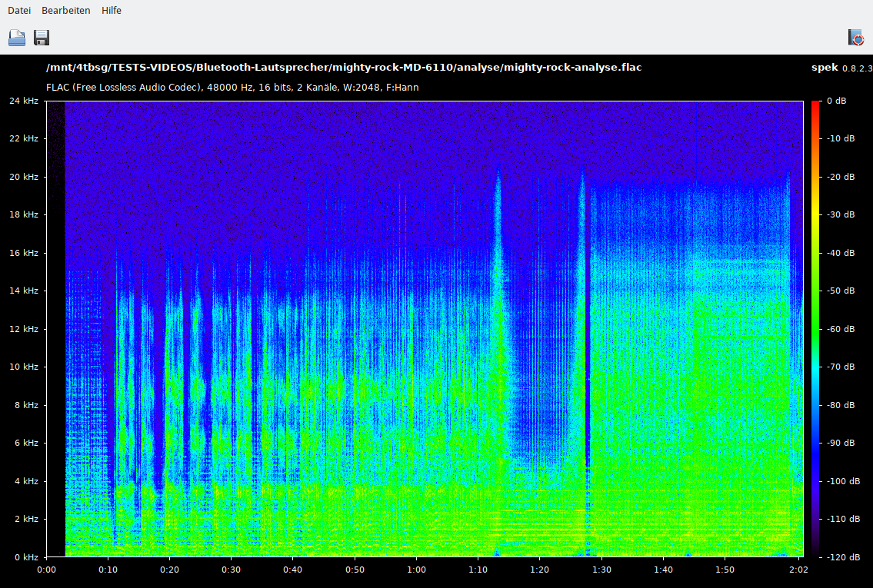This screenshot has height=588, width=873.
Task: Click the 24 kHz frequency label
Action: coord(24,101)
